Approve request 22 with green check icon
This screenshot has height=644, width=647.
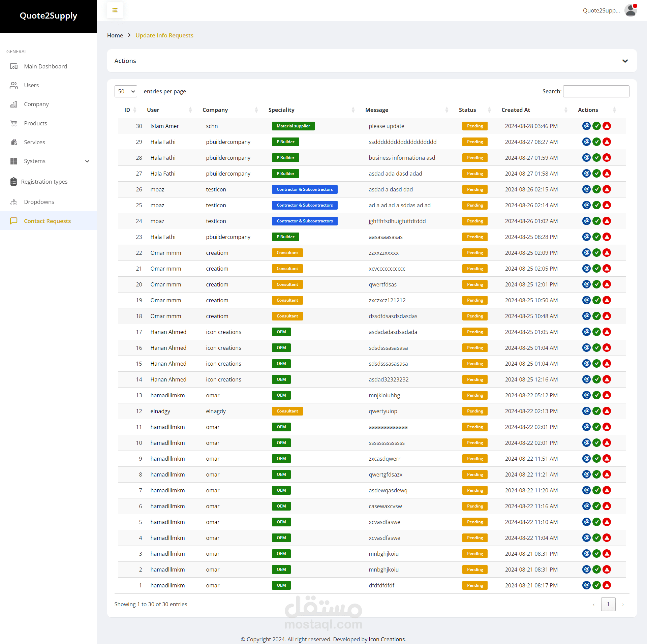click(596, 253)
